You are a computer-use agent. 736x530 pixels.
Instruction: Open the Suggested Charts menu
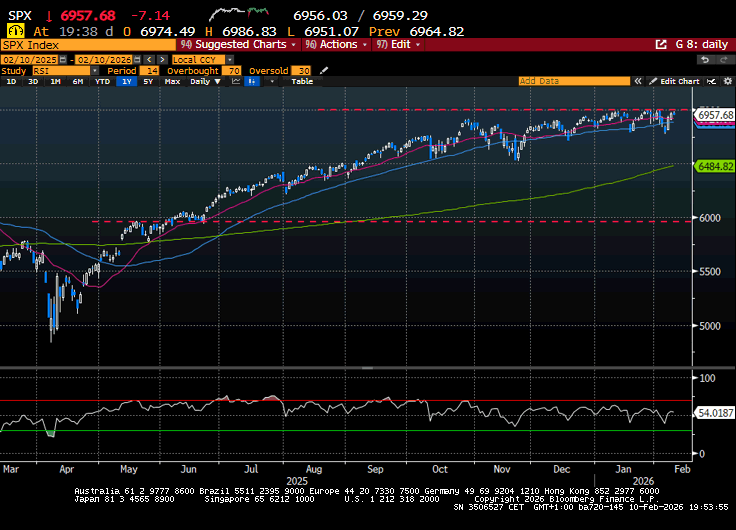[x=240, y=45]
